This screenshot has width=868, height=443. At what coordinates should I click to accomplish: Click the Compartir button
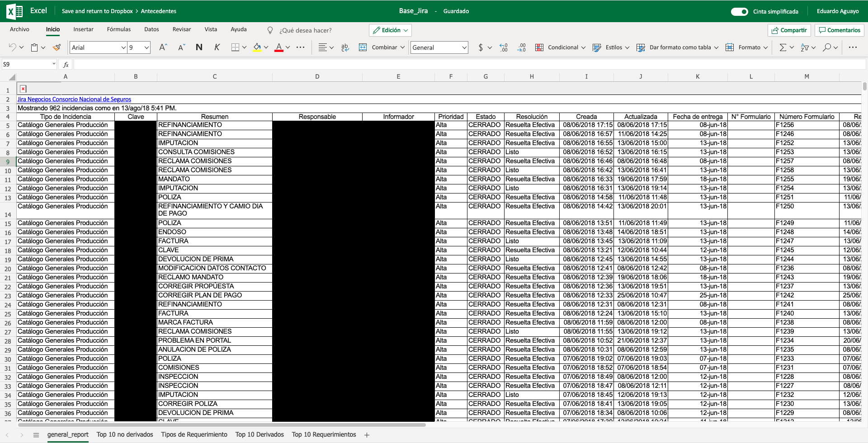click(789, 30)
